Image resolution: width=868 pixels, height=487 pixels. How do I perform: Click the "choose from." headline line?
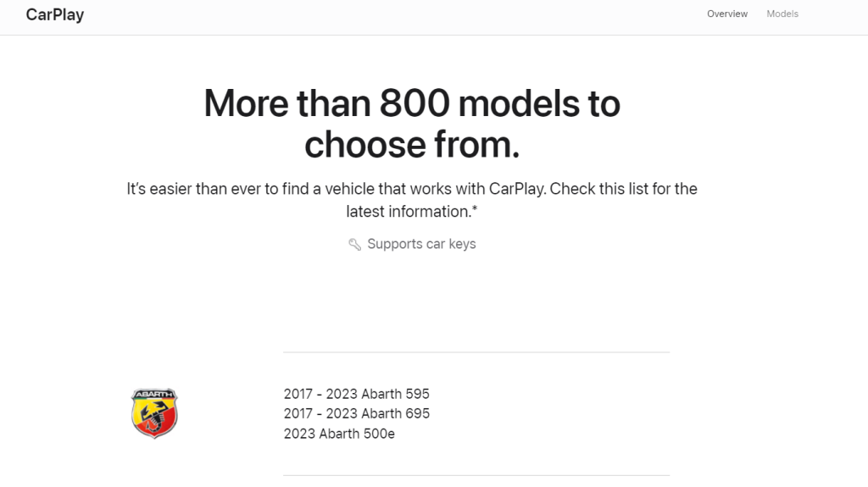412,144
